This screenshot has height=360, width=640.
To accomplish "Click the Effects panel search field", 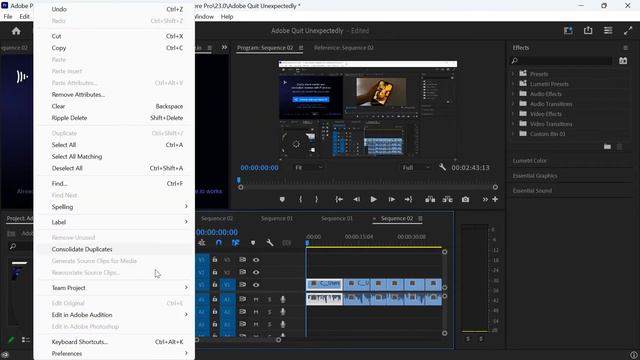I will [561, 61].
